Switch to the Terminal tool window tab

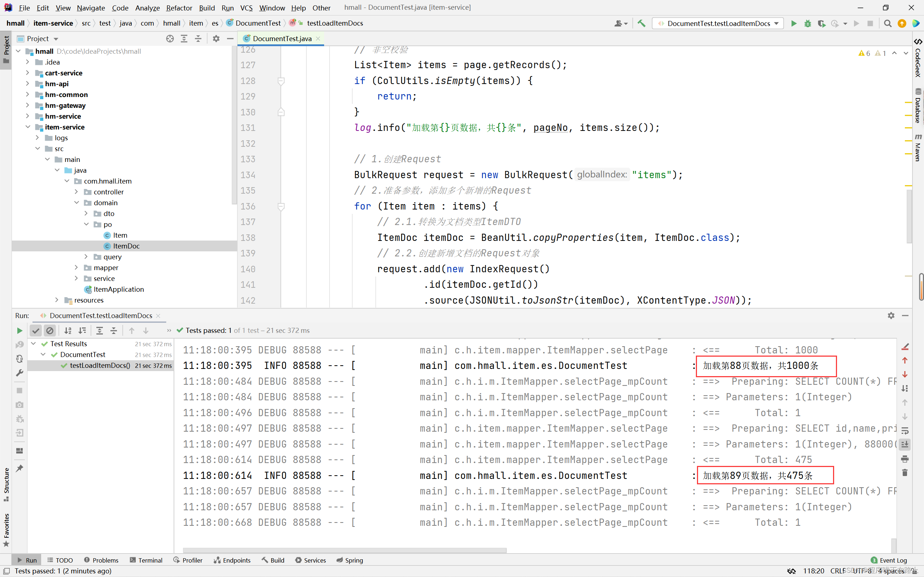click(x=146, y=560)
